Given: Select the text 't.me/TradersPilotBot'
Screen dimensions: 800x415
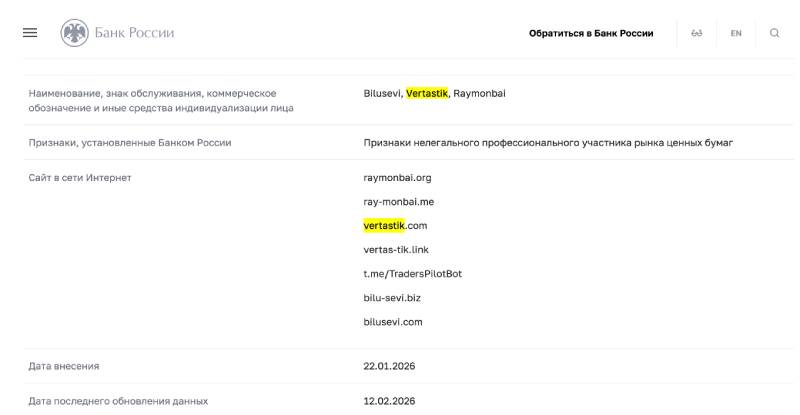Looking at the screenshot, I should coord(412,274).
